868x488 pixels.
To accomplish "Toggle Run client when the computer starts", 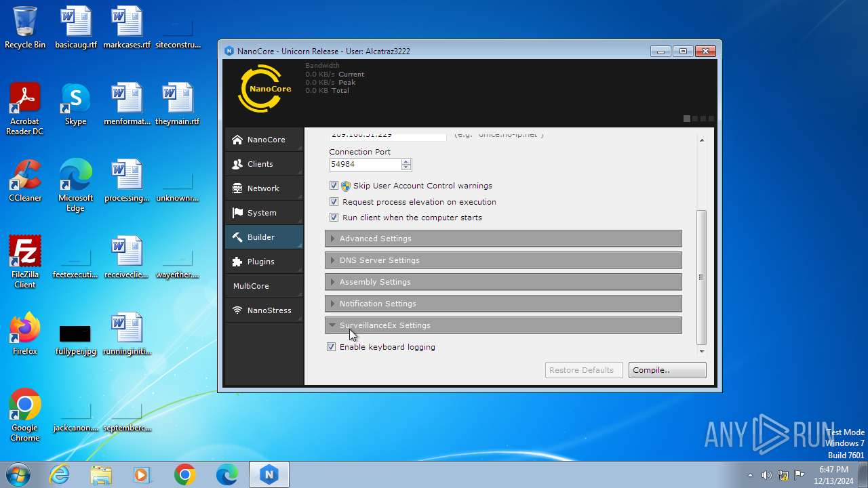I will click(x=334, y=218).
